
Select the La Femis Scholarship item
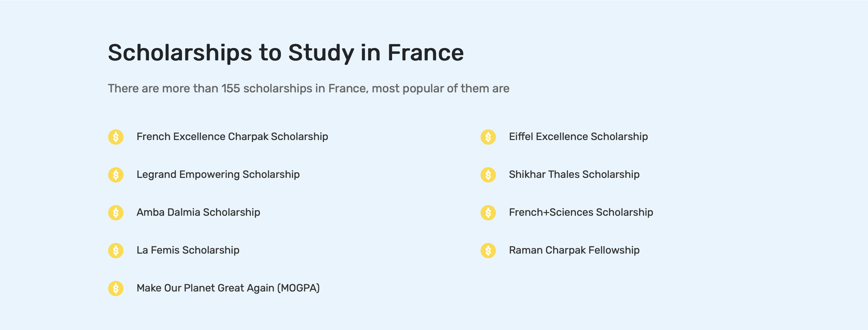point(188,250)
